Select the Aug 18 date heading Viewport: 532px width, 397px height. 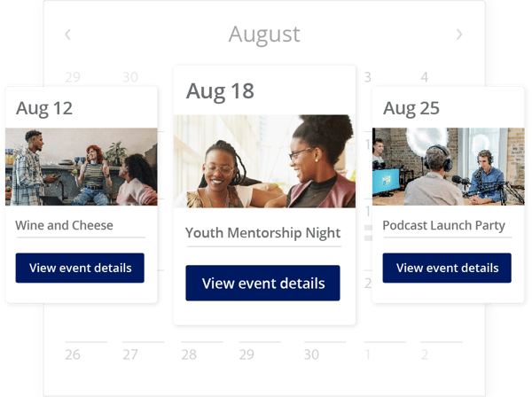coord(220,90)
